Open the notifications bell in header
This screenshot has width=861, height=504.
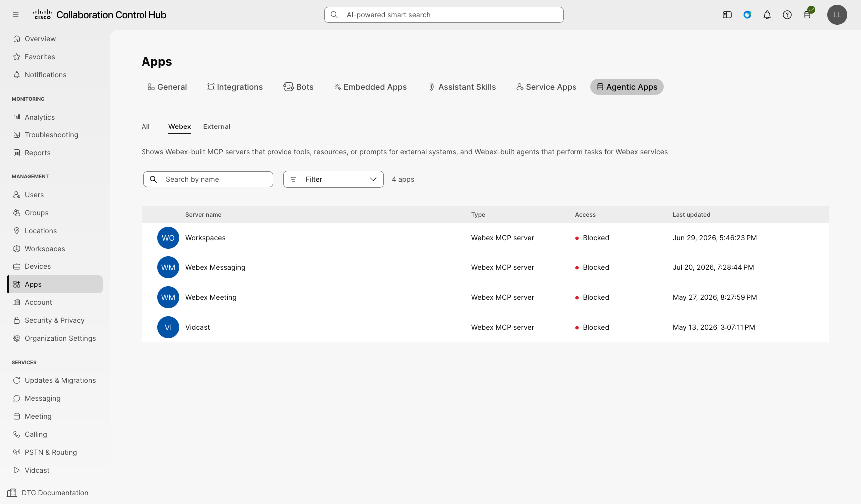[x=767, y=15]
